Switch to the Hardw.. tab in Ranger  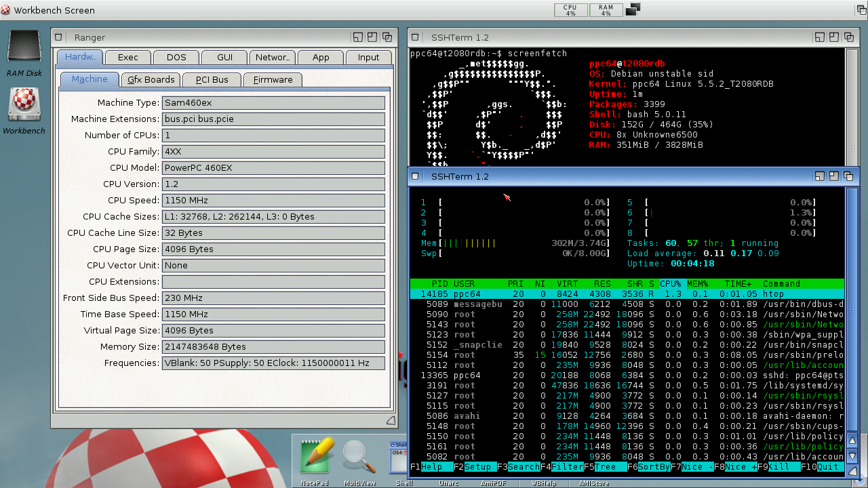79,57
